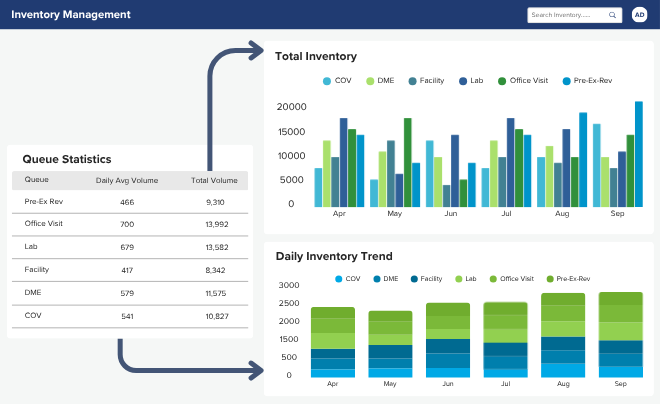
Task: Click the tallest Sep Pre-Ex-Rev bar
Action: 639,154
